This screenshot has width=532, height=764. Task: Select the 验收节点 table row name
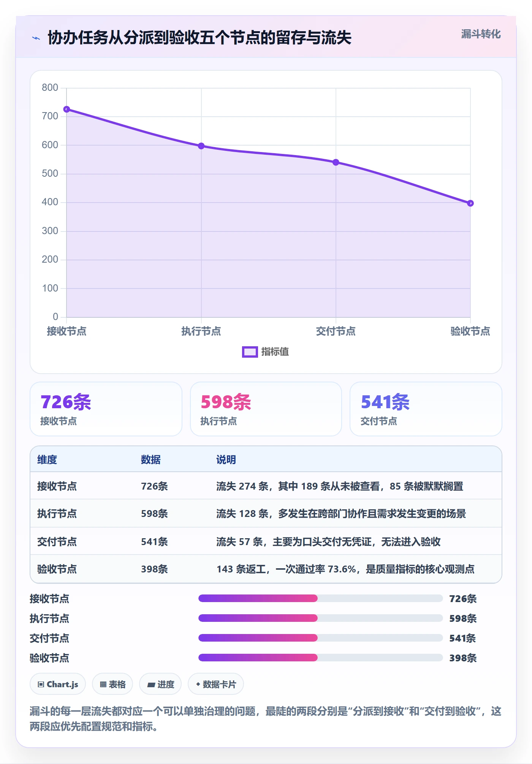[57, 569]
